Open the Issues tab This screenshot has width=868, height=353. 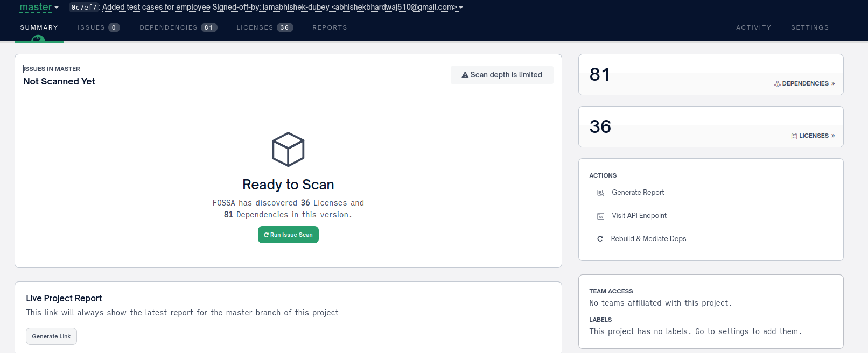[x=99, y=27]
